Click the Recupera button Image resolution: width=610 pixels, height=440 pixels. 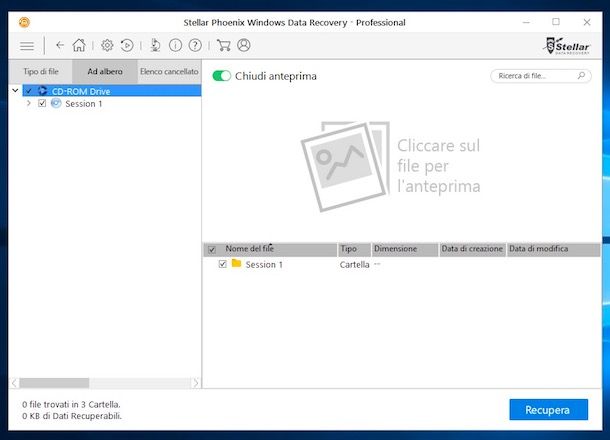pos(549,410)
